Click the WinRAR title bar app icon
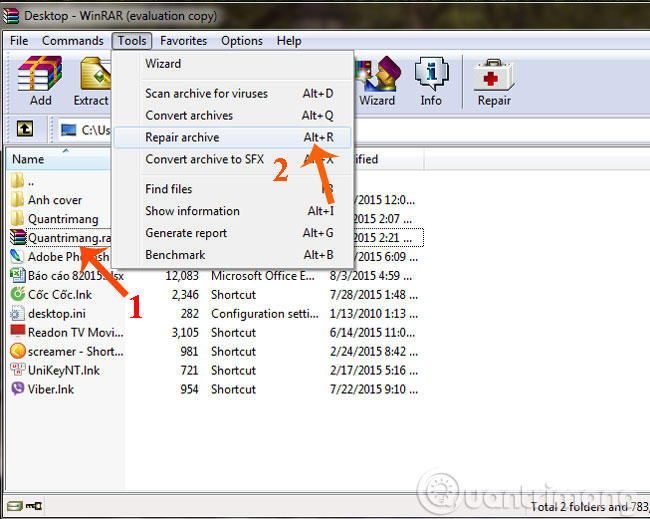 (x=11, y=16)
